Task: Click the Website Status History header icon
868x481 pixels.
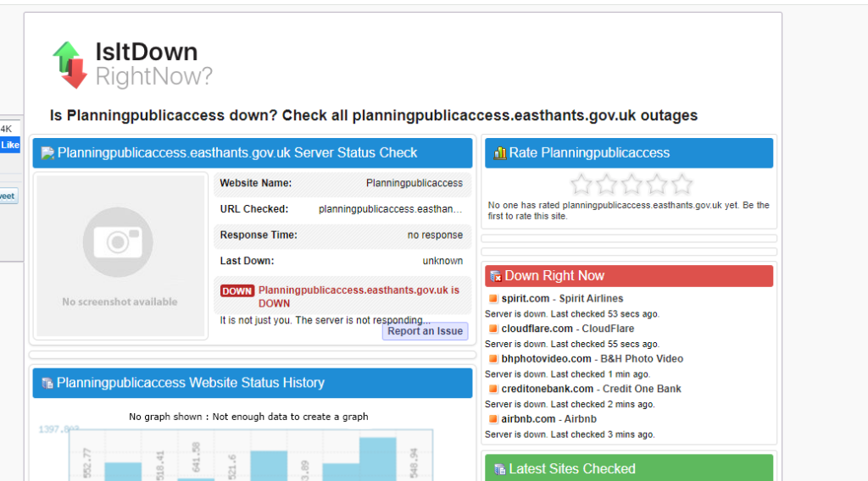Action: pyautogui.click(x=47, y=384)
